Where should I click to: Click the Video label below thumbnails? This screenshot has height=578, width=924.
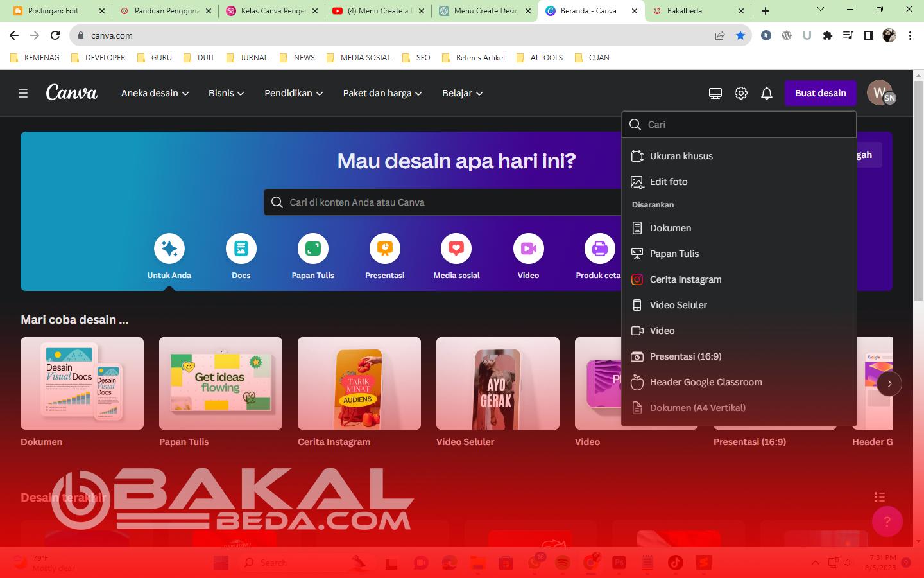[587, 442]
